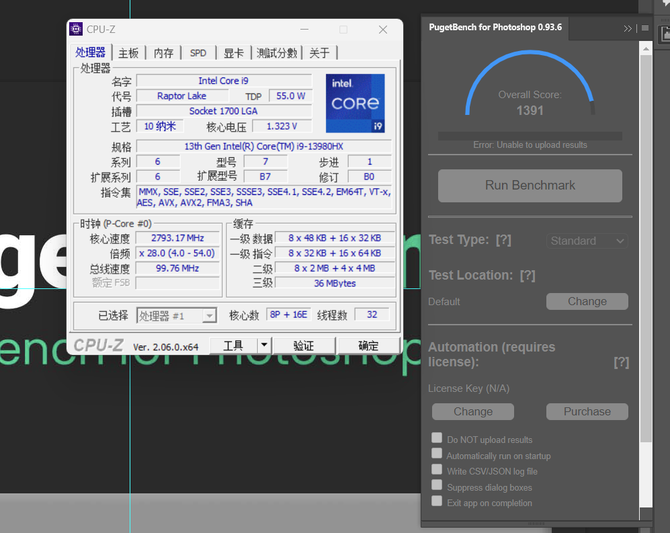Click Run Benchmark in PugetBench
The width and height of the screenshot is (670, 533).
(530, 186)
